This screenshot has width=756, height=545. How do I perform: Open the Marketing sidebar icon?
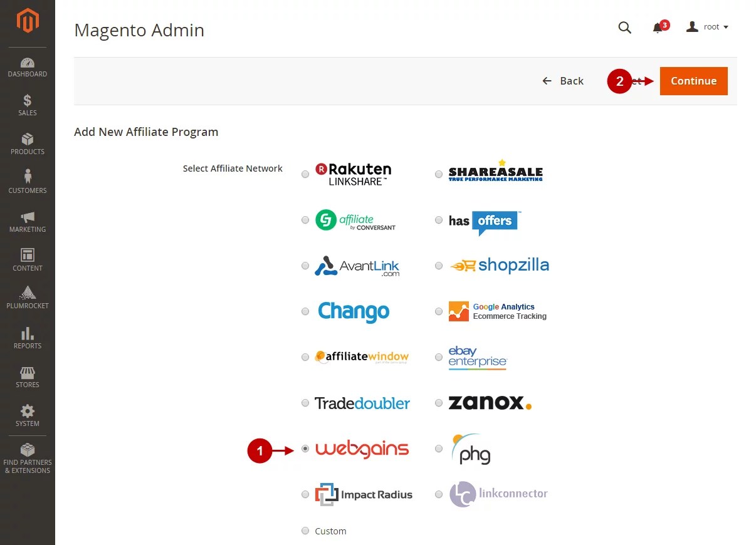pyautogui.click(x=28, y=222)
